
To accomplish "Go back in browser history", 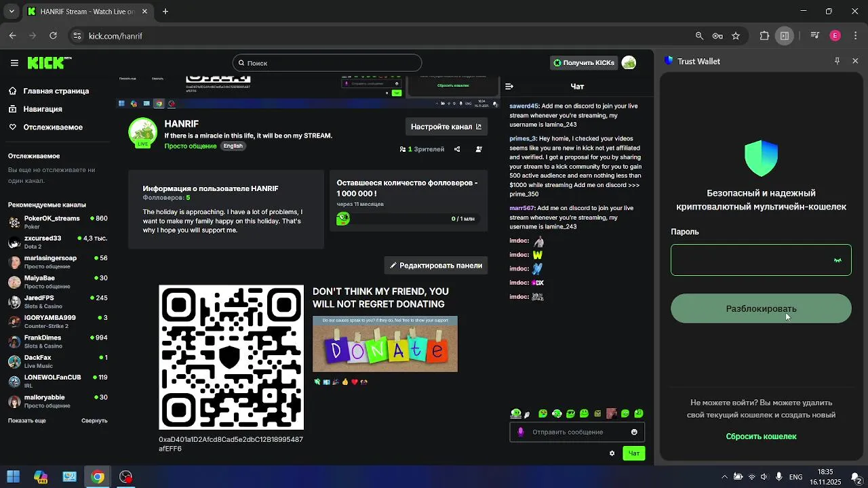I will pyautogui.click(x=13, y=36).
